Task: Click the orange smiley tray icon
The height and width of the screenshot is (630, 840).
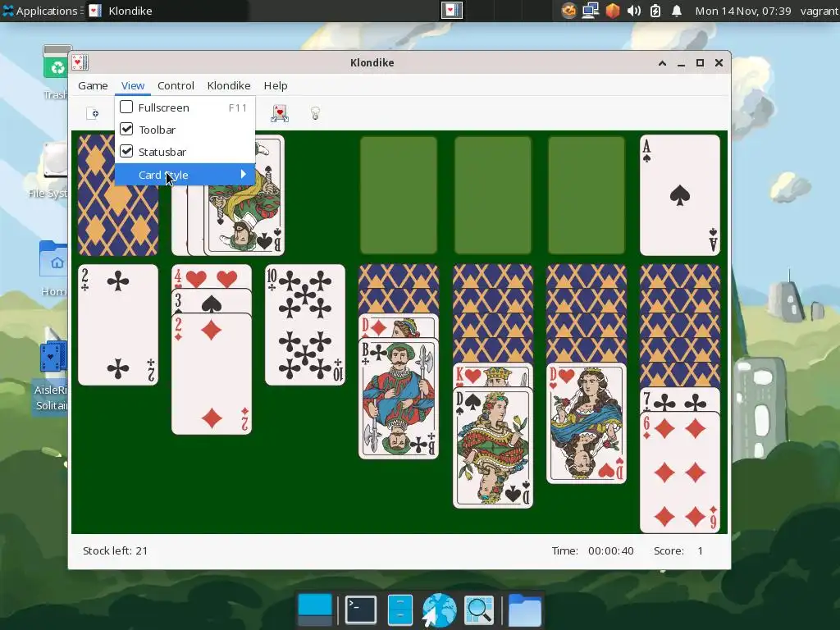Action: coord(568,11)
